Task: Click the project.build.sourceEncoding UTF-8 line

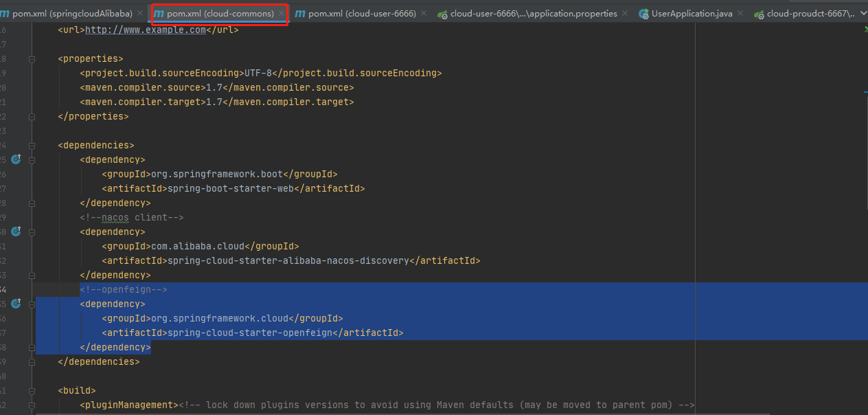Action: pos(261,73)
